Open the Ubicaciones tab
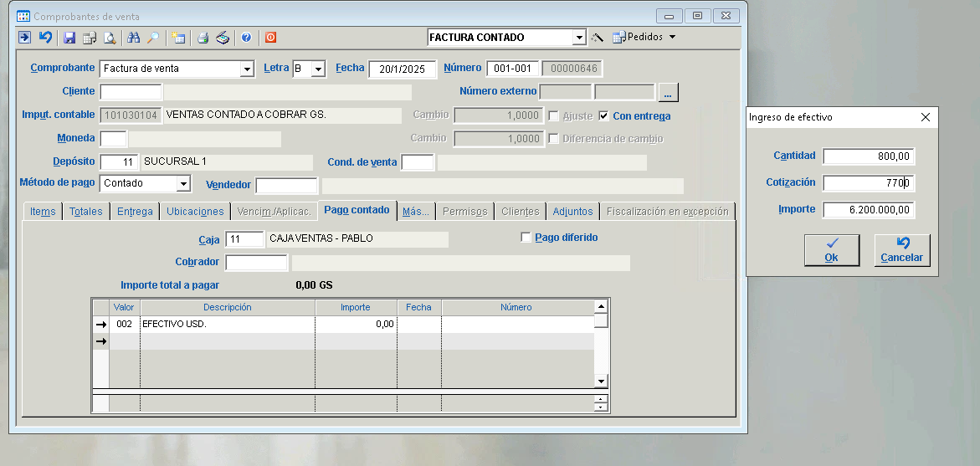The height and width of the screenshot is (466, 980). 195,212
